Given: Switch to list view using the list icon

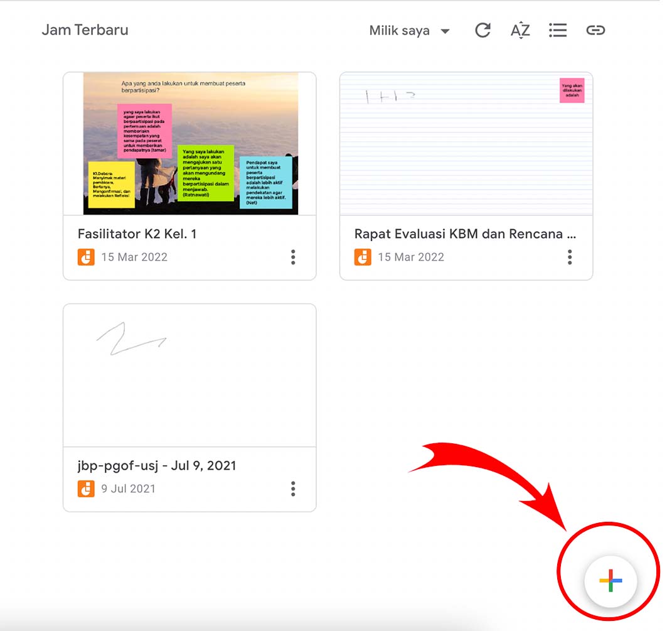Looking at the screenshot, I should click(557, 30).
